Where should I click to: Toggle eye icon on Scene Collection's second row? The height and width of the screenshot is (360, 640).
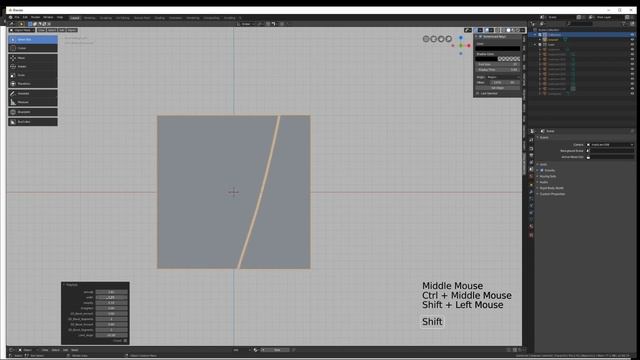pos(632,40)
